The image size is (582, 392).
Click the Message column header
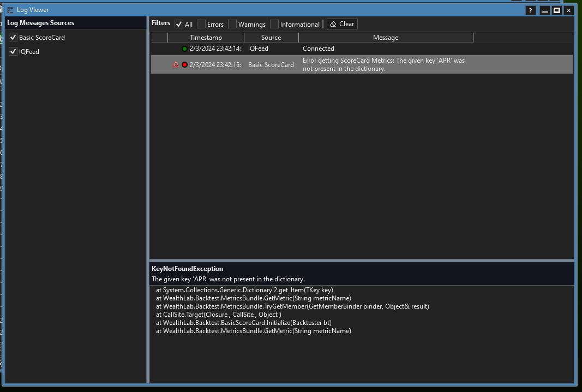pyautogui.click(x=386, y=38)
